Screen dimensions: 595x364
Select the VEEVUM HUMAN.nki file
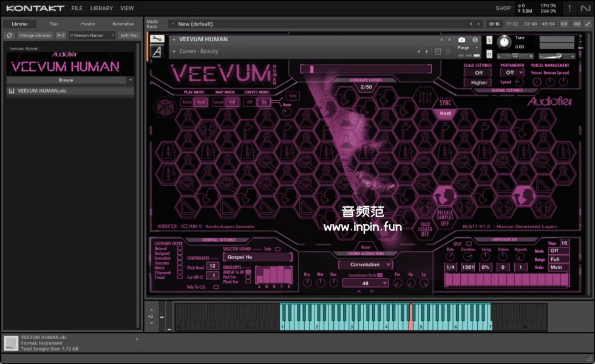[x=70, y=91]
